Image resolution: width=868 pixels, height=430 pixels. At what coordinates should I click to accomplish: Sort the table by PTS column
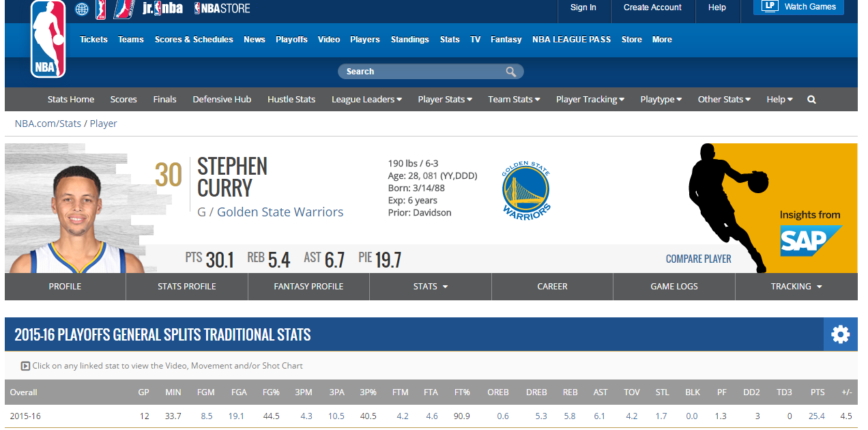tap(817, 392)
